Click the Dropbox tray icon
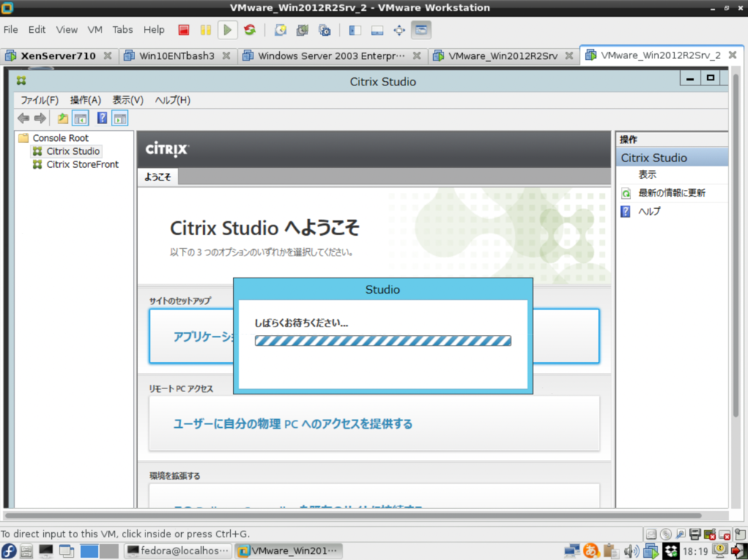Image resolution: width=748 pixels, height=560 pixels. point(671,551)
